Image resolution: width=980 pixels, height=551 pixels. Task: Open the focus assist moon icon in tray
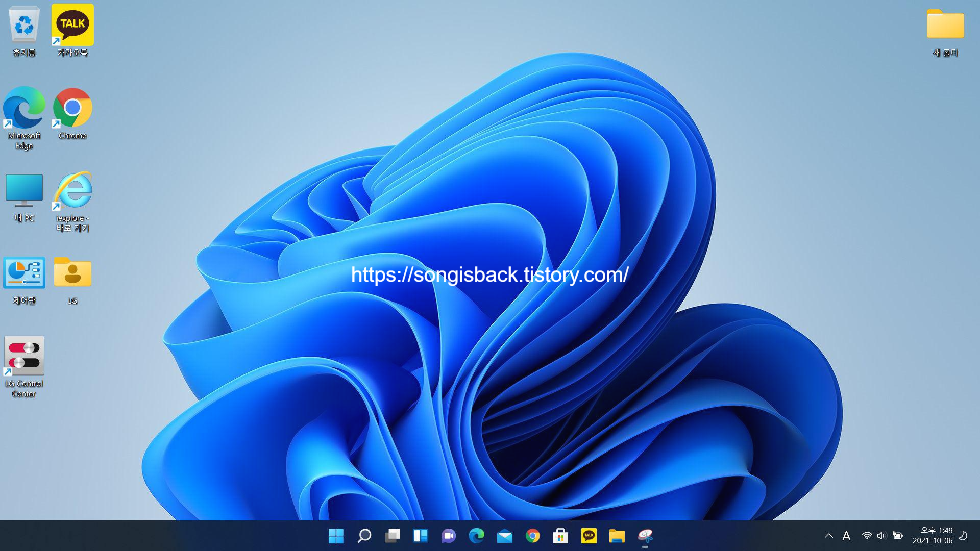964,536
